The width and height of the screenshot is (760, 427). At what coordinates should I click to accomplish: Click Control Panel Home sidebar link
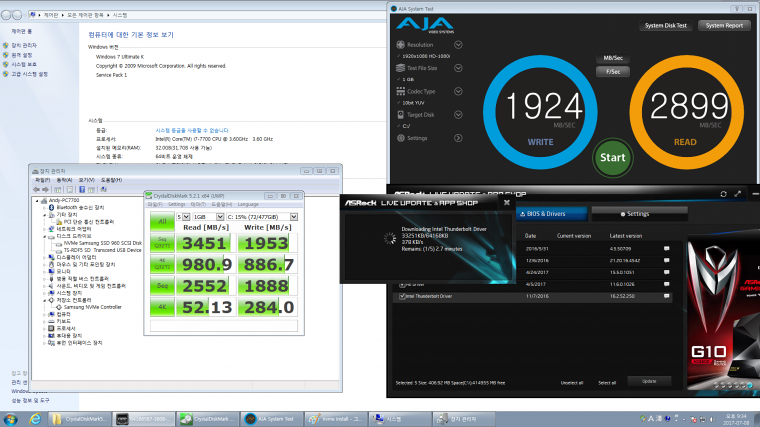coord(22,32)
